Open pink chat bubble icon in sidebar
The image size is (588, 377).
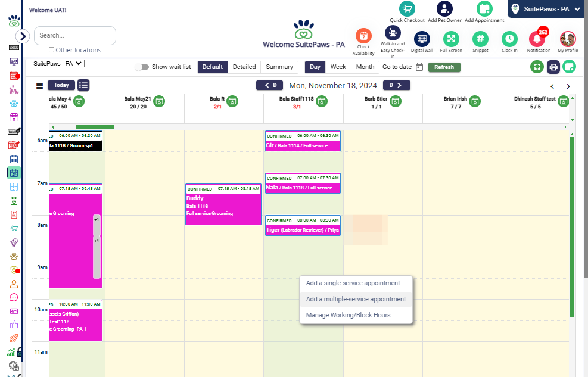click(x=14, y=298)
